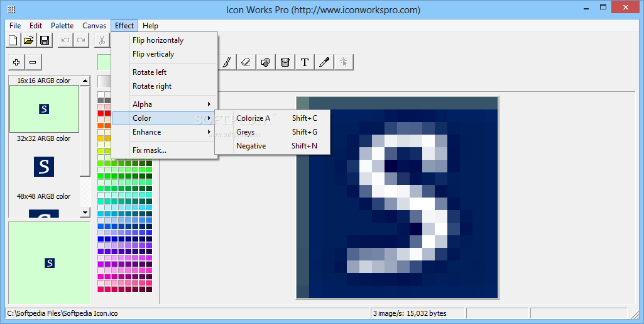Screen dimensions: 644x324
Task: Choose Flip verticaly from Effect menu
Action: point(164,54)
